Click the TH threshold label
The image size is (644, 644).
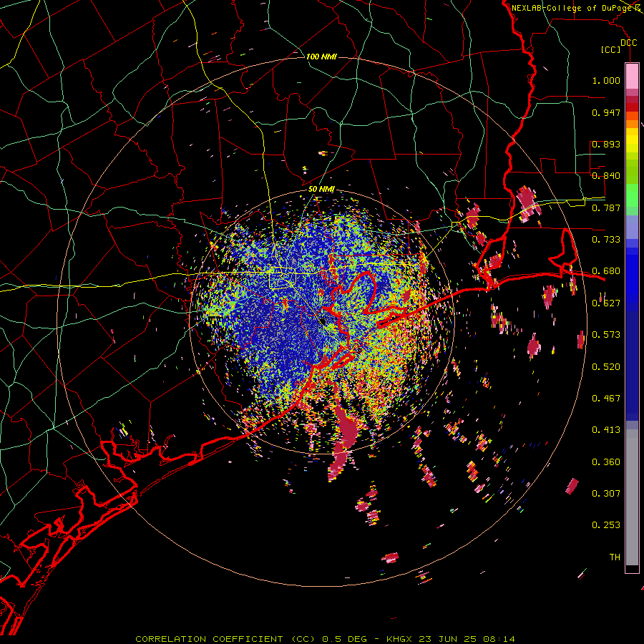point(615,557)
